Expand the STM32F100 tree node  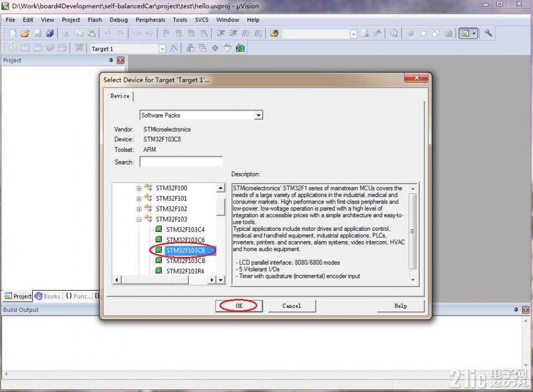[x=139, y=188]
